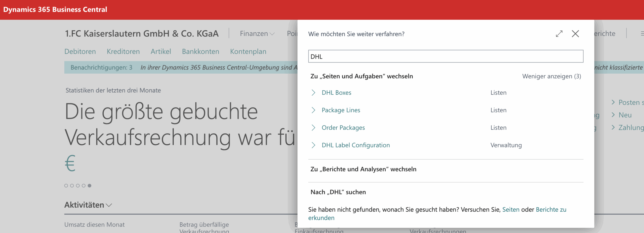Expand chevron beside DHL Boxes
This screenshot has height=233, width=644.
tap(313, 93)
